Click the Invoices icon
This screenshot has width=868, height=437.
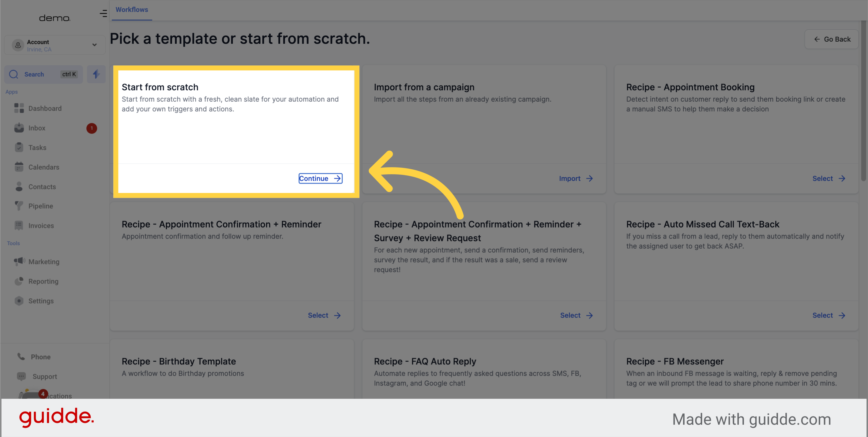[x=19, y=225]
